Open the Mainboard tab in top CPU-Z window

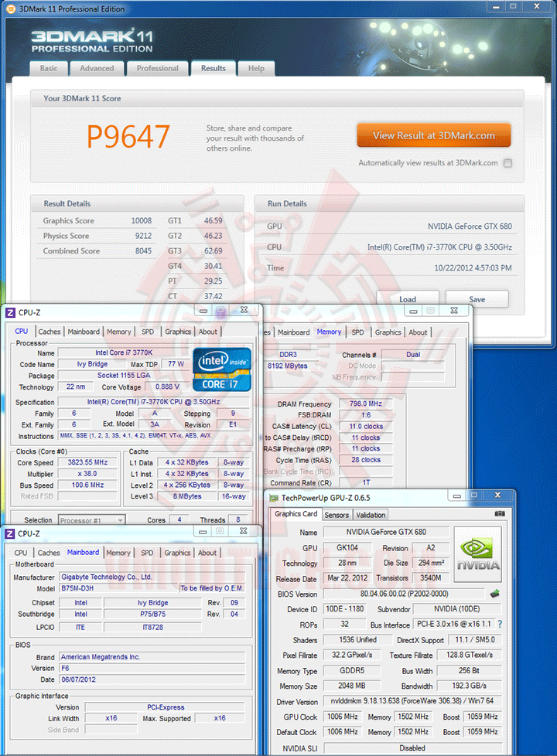tap(84, 332)
